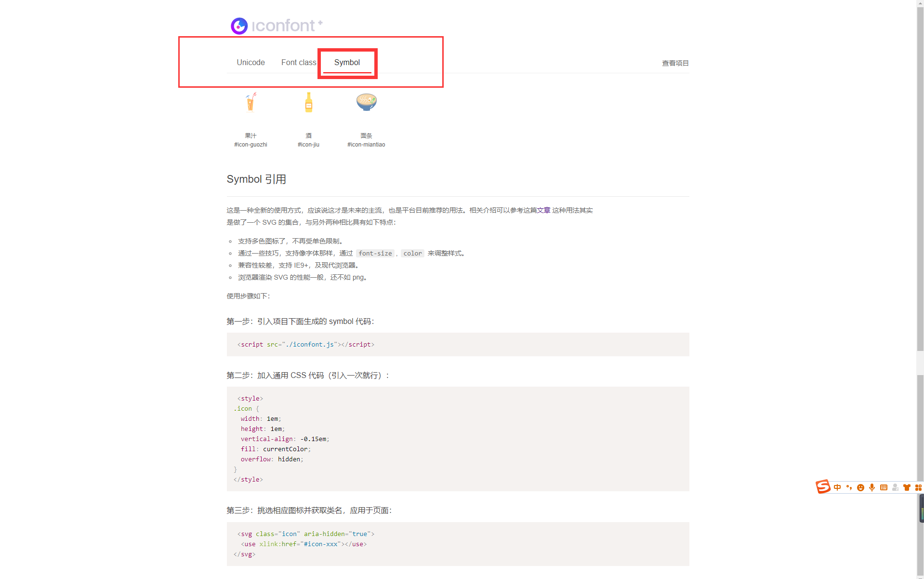This screenshot has width=924, height=579.
Task: Click the 果汁 icon name
Action: tap(251, 135)
